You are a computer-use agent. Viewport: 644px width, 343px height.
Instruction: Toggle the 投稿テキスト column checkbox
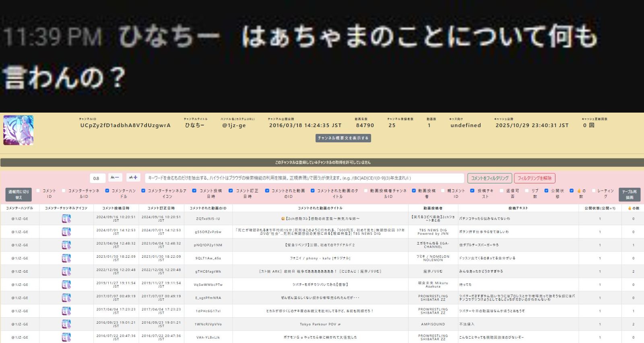pos(472,191)
